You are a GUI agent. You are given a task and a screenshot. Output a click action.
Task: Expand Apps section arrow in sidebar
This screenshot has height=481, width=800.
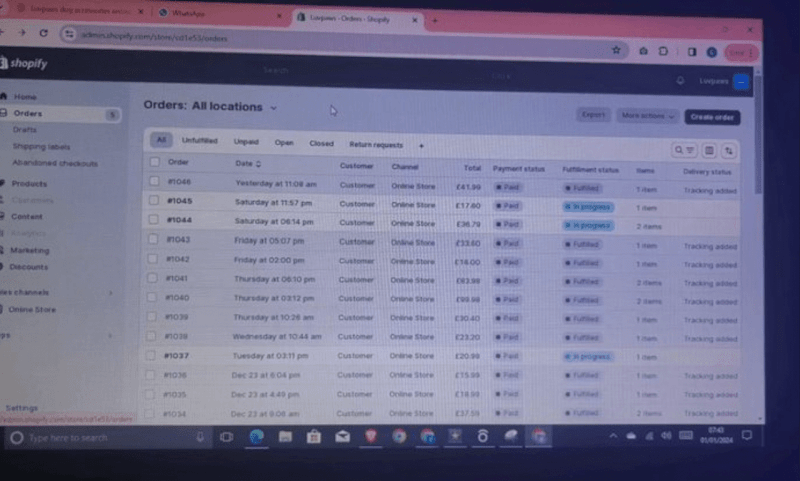110,336
